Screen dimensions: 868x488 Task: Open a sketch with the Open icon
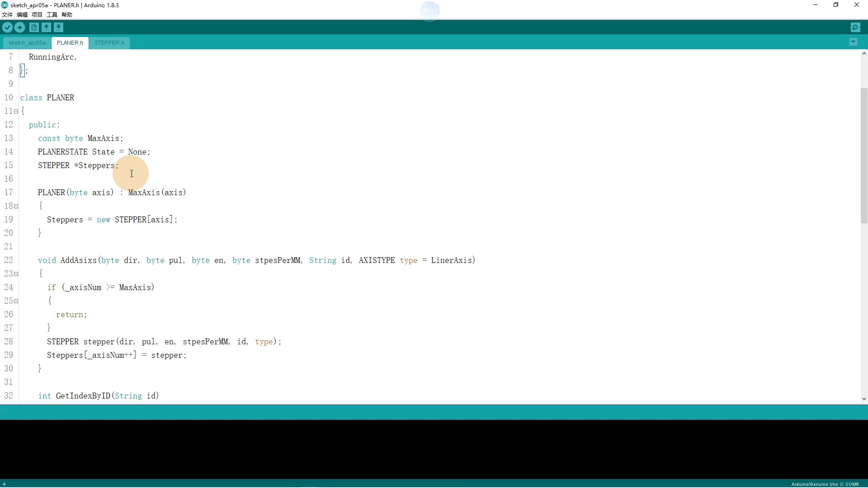[46, 28]
